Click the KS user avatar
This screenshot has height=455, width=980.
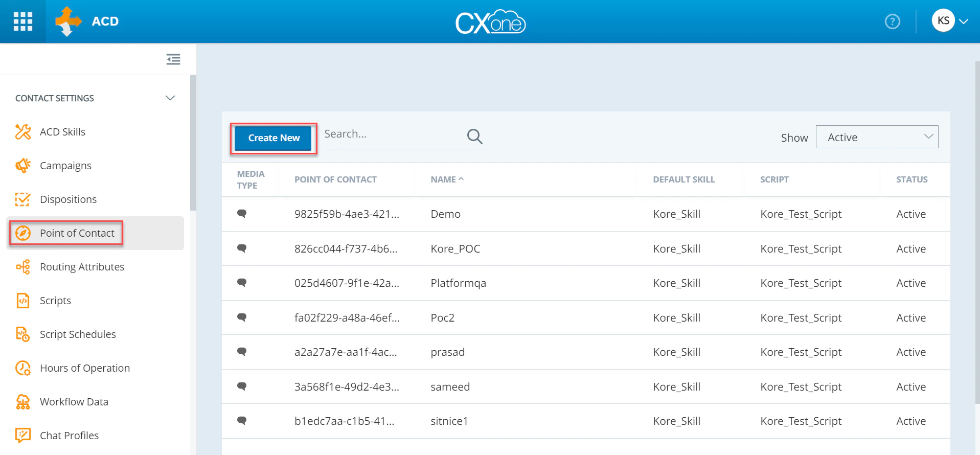point(943,21)
